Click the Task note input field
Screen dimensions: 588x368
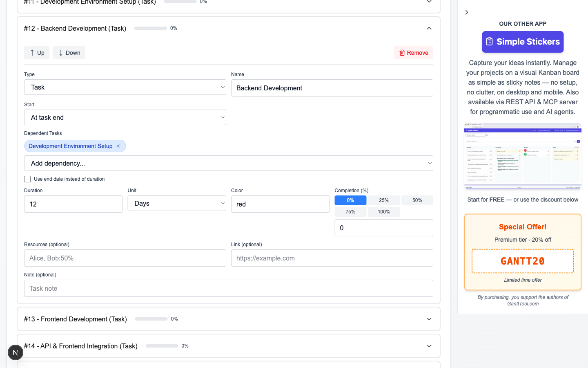[229, 288]
